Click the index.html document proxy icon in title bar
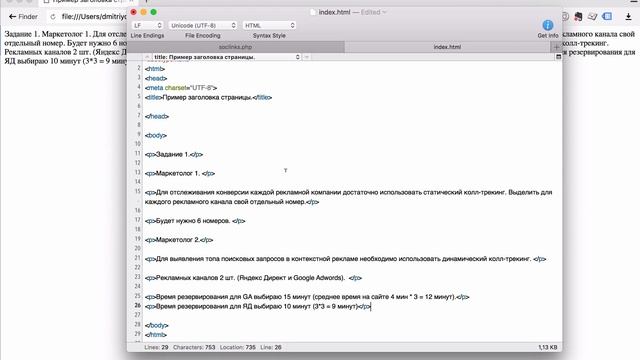The height and width of the screenshot is (360, 640). pyautogui.click(x=313, y=12)
